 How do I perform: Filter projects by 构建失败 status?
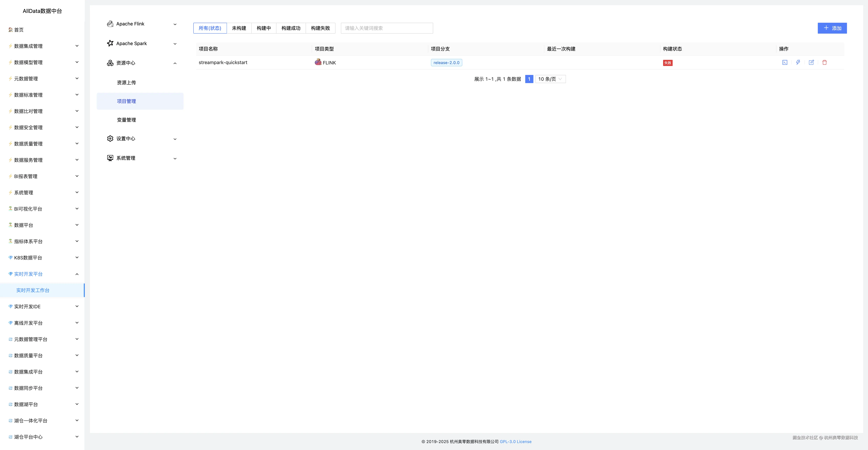point(320,28)
